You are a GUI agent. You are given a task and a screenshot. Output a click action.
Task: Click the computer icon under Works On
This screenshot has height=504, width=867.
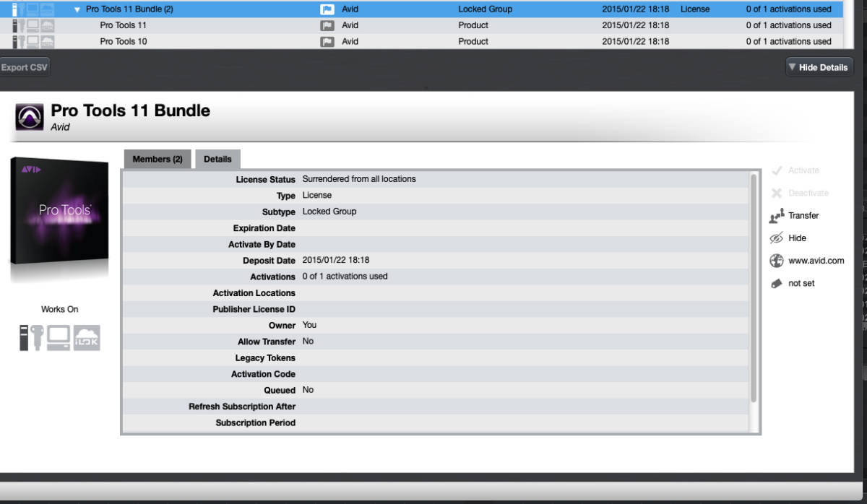tap(59, 338)
